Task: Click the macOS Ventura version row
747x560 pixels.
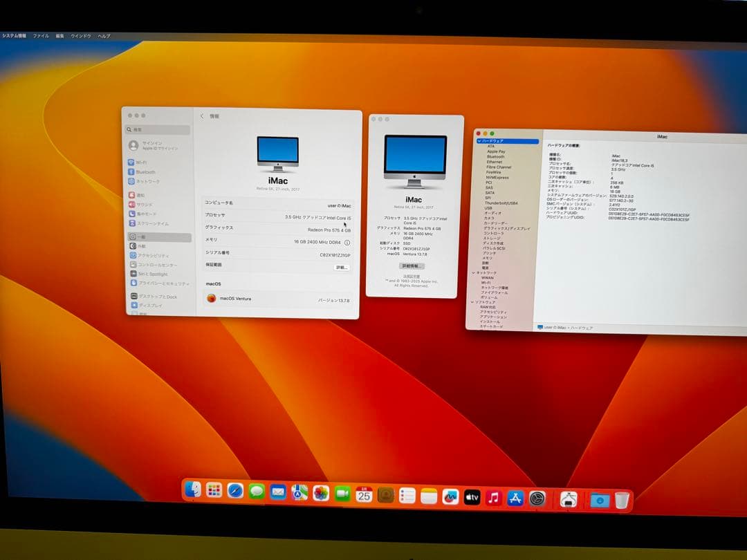Action: [x=279, y=299]
